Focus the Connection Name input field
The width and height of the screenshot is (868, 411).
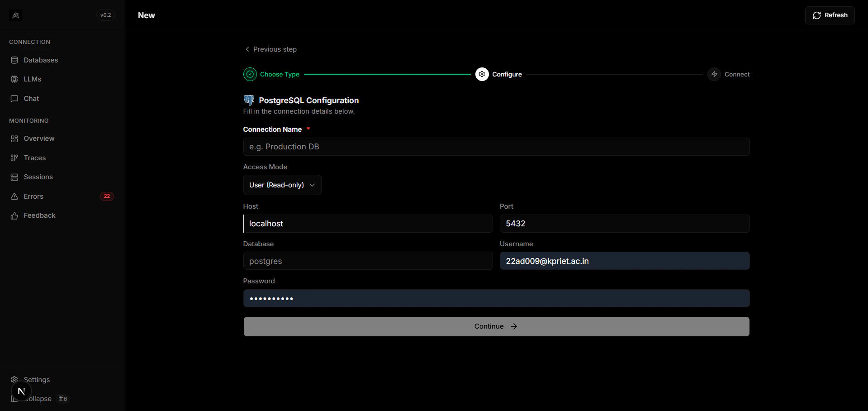coord(496,147)
